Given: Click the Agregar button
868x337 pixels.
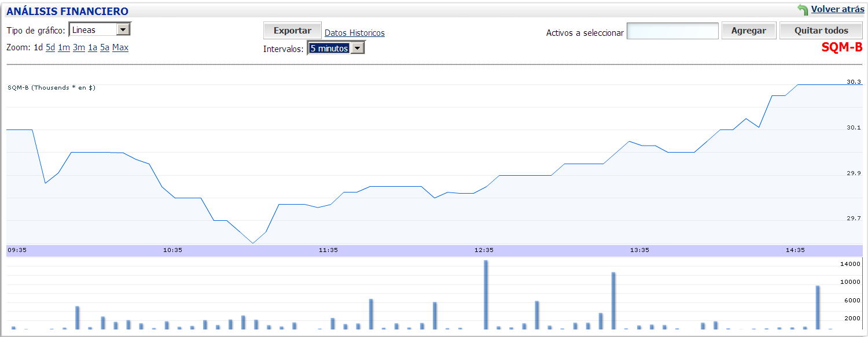Looking at the screenshot, I should (748, 31).
